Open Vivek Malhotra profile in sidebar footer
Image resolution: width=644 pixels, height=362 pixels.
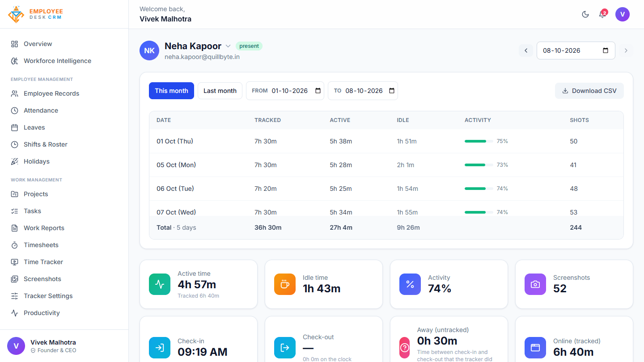coord(64,346)
